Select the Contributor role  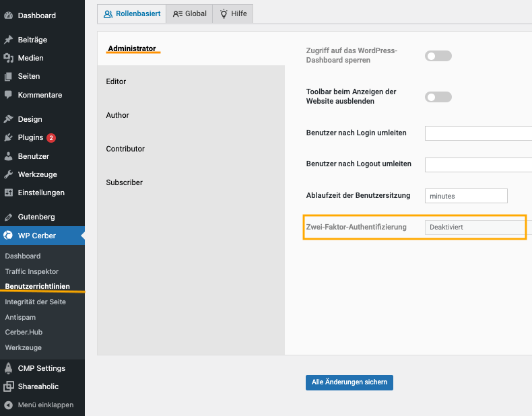[125, 149]
